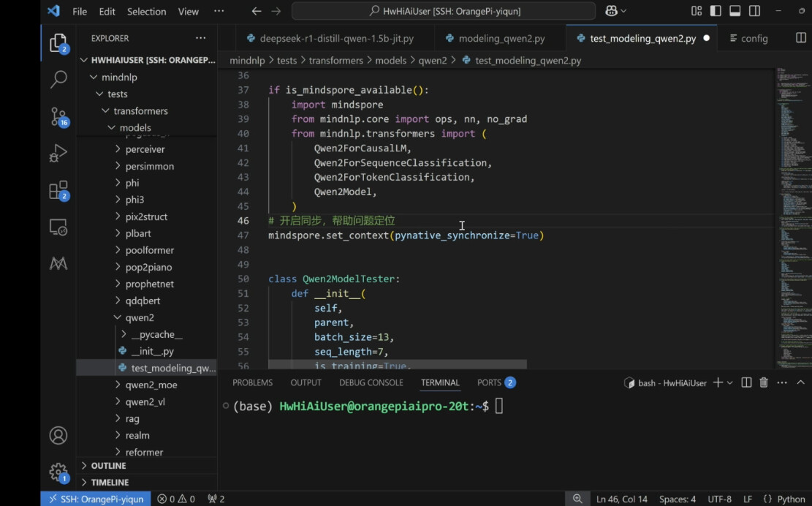Kill terminal with the trash icon
The width and height of the screenshot is (812, 506).
tap(764, 382)
